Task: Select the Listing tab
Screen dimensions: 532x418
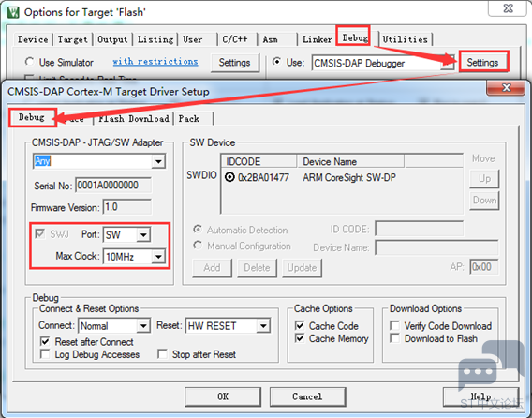Action: [x=155, y=39]
